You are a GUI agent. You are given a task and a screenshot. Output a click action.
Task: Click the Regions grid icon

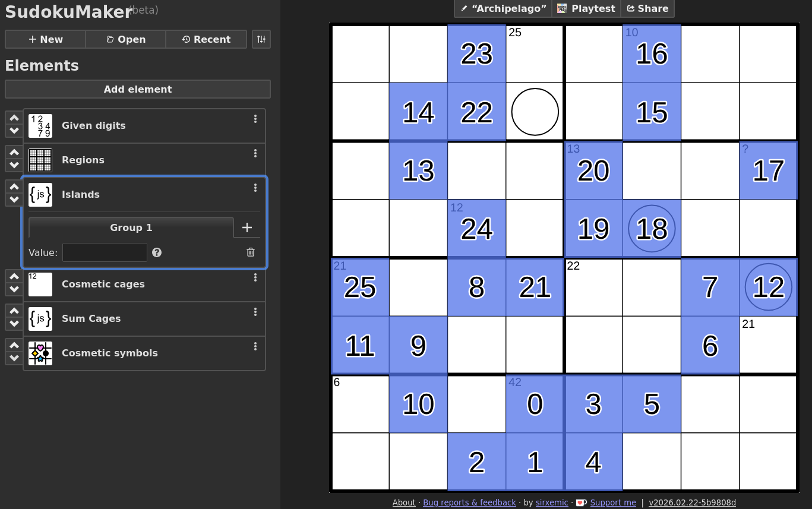(40, 160)
